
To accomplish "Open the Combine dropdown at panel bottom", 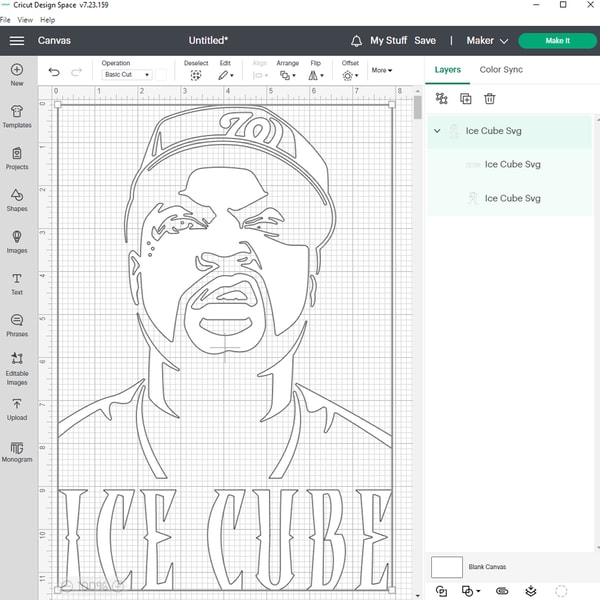I will [470, 591].
